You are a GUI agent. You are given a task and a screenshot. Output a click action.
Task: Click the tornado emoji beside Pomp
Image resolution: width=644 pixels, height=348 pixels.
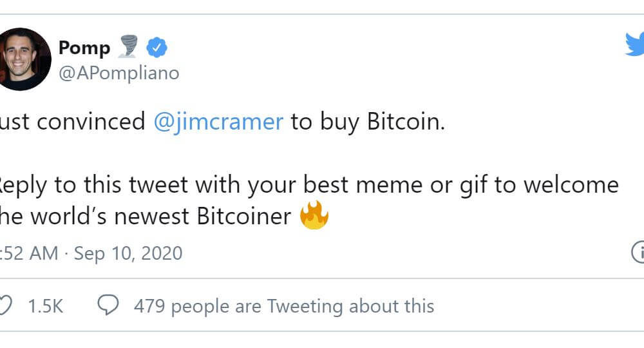(128, 46)
